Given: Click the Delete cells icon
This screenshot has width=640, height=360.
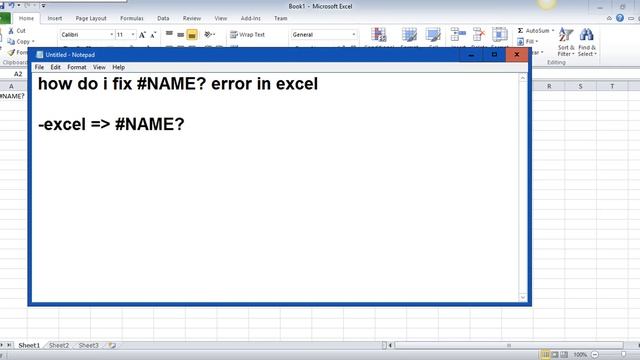Looking at the screenshot, I should point(479,35).
